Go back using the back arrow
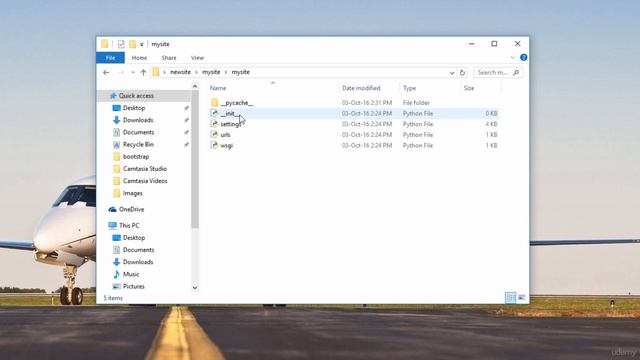This screenshot has height=360, width=640. pyautogui.click(x=106, y=72)
